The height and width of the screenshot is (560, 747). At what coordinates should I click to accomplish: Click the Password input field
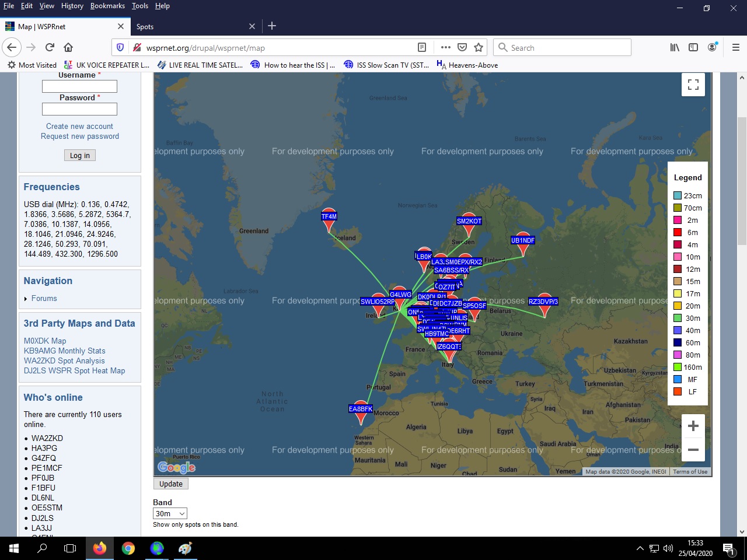point(79,109)
